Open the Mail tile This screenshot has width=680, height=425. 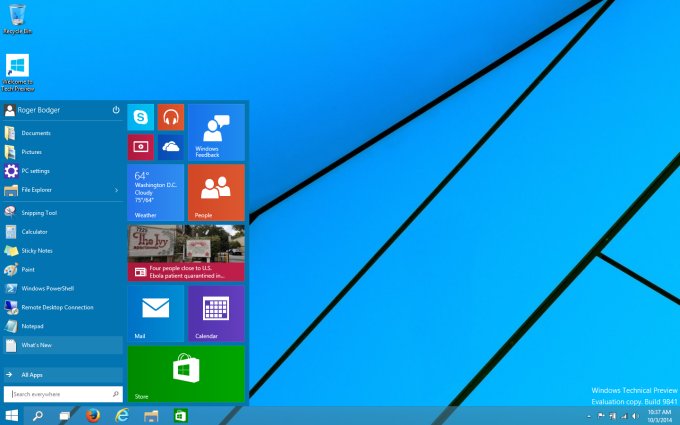(x=156, y=314)
